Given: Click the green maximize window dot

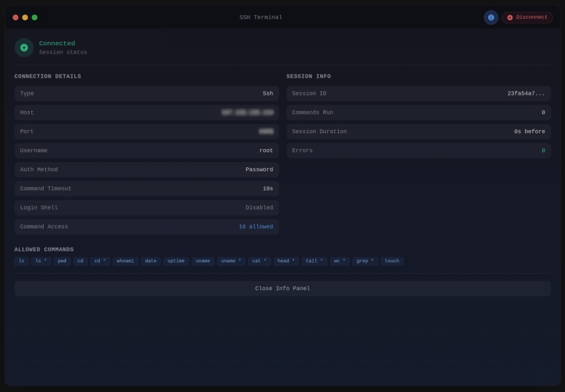Looking at the screenshot, I should [35, 18].
